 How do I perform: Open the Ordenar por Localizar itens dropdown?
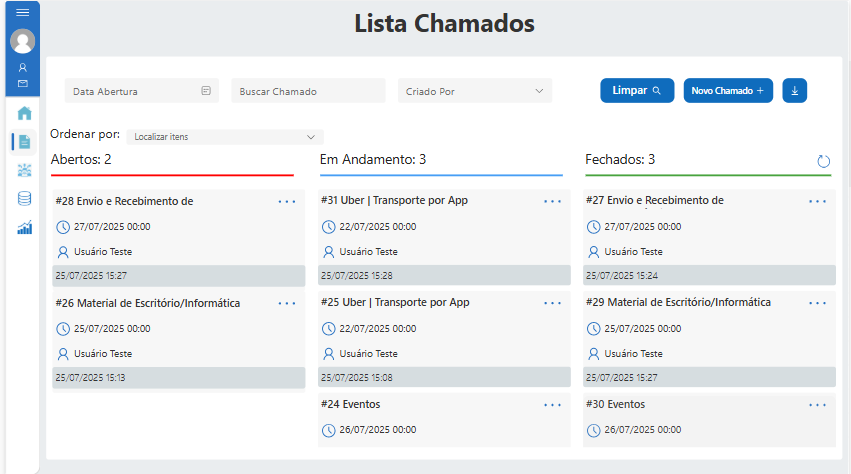tap(225, 137)
